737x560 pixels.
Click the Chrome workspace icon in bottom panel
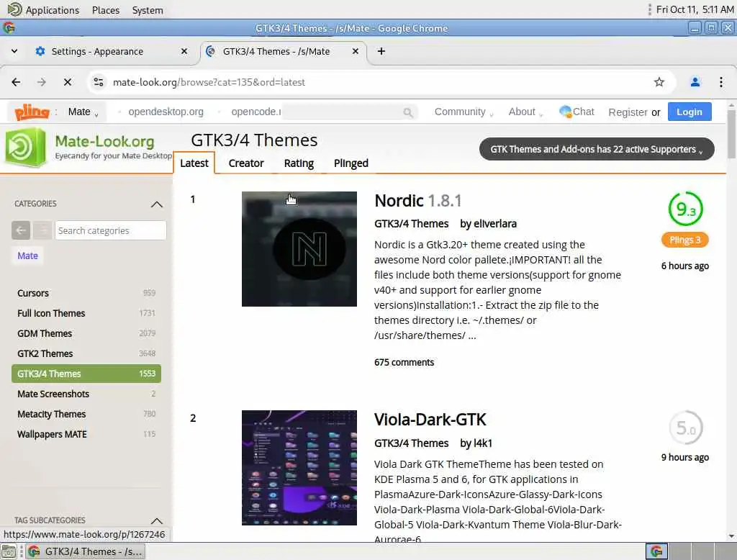click(x=656, y=551)
